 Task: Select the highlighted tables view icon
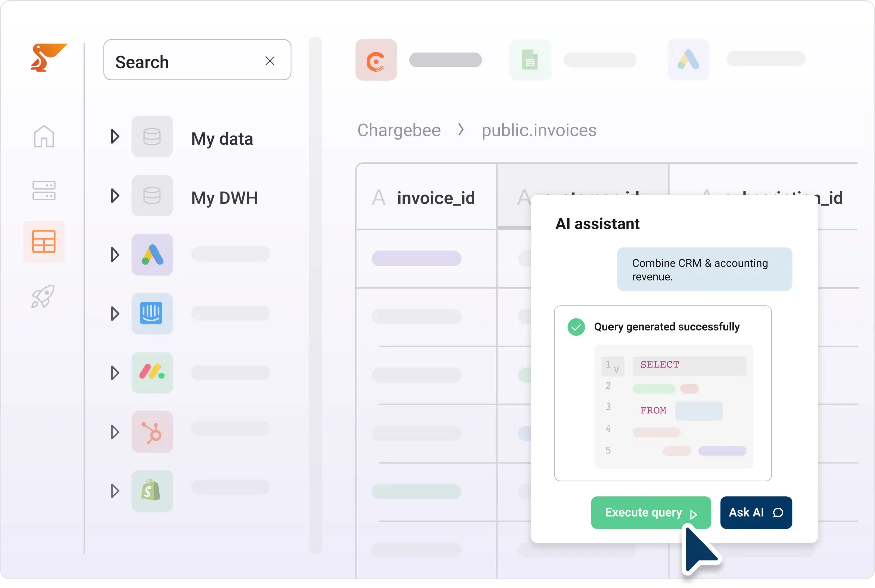point(44,242)
